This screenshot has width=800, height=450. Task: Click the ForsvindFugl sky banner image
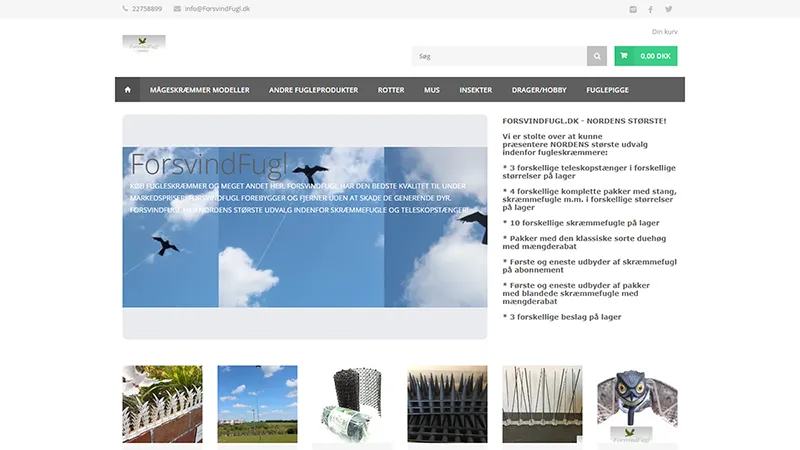(x=305, y=227)
